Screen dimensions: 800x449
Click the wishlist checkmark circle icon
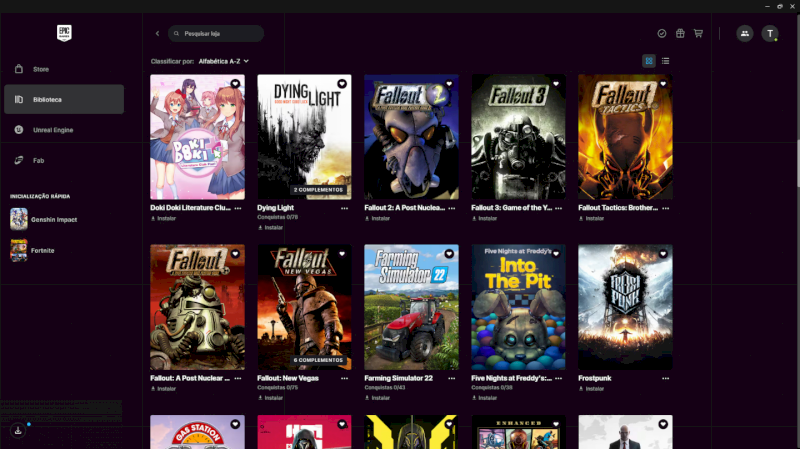[x=662, y=33]
